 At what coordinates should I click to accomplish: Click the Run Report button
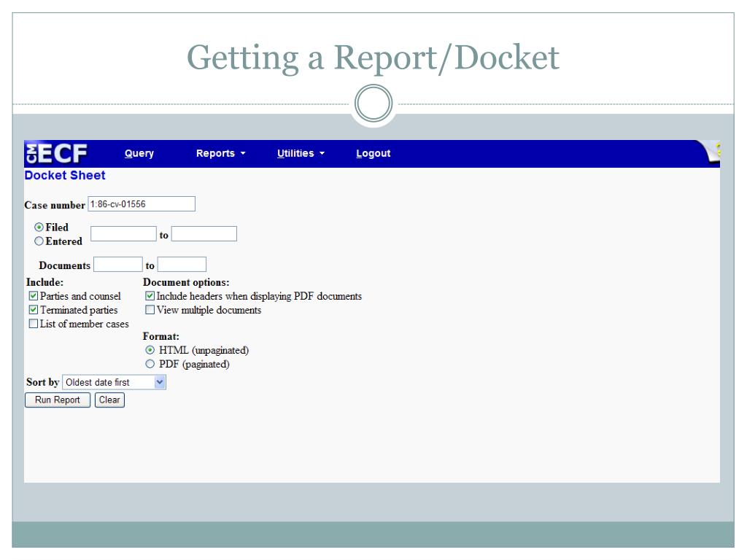[56, 400]
